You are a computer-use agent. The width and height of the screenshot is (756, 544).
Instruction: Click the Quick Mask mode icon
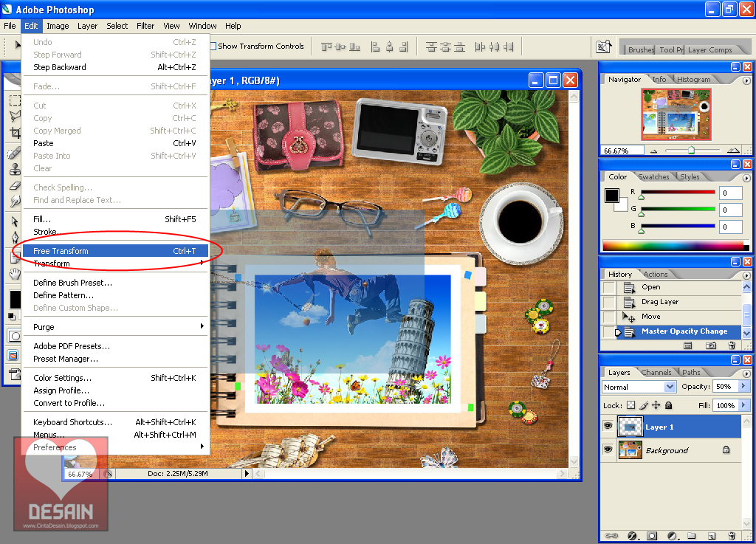(x=15, y=336)
